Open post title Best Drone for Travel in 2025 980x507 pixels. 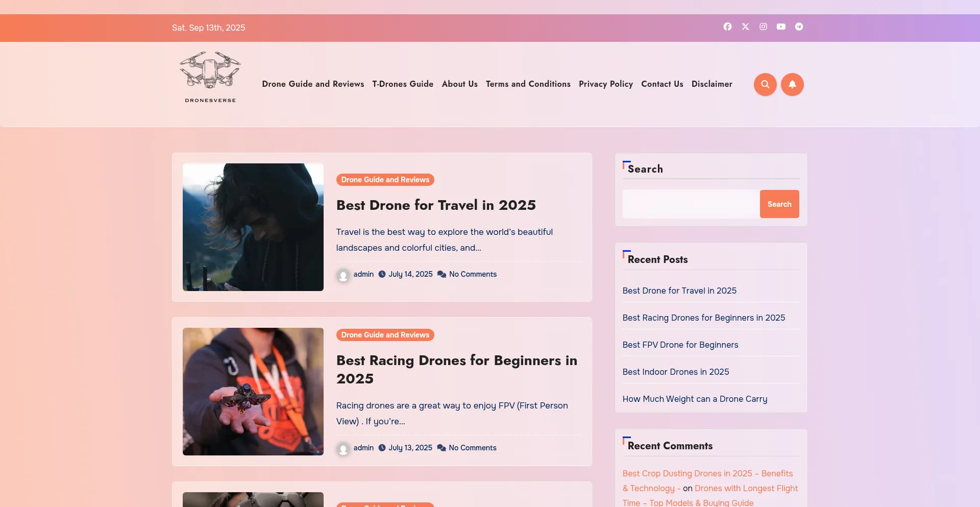coord(436,205)
